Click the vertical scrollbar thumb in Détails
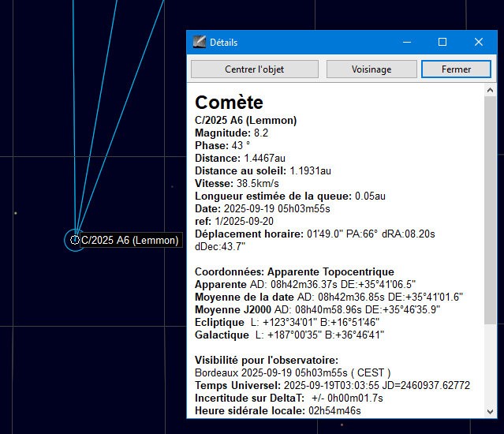This screenshot has width=504, height=434. coord(490,209)
